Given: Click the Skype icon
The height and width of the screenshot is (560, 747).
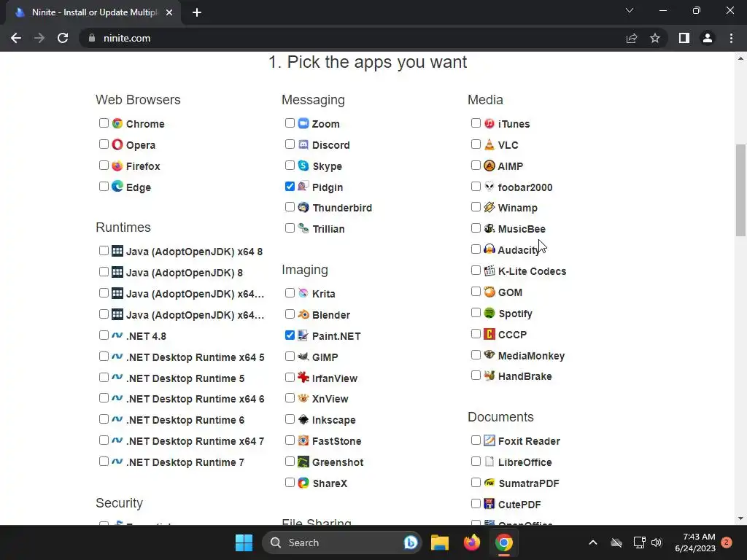Looking at the screenshot, I should tap(303, 166).
